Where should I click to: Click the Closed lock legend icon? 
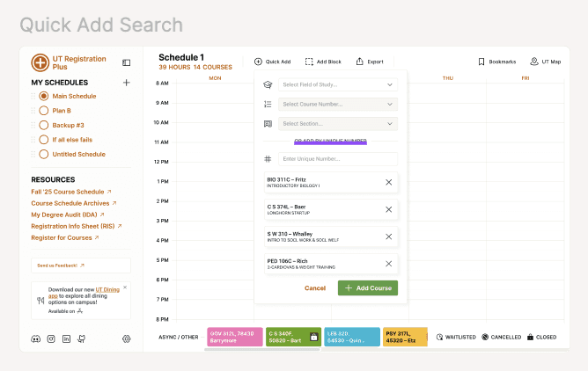pos(530,337)
